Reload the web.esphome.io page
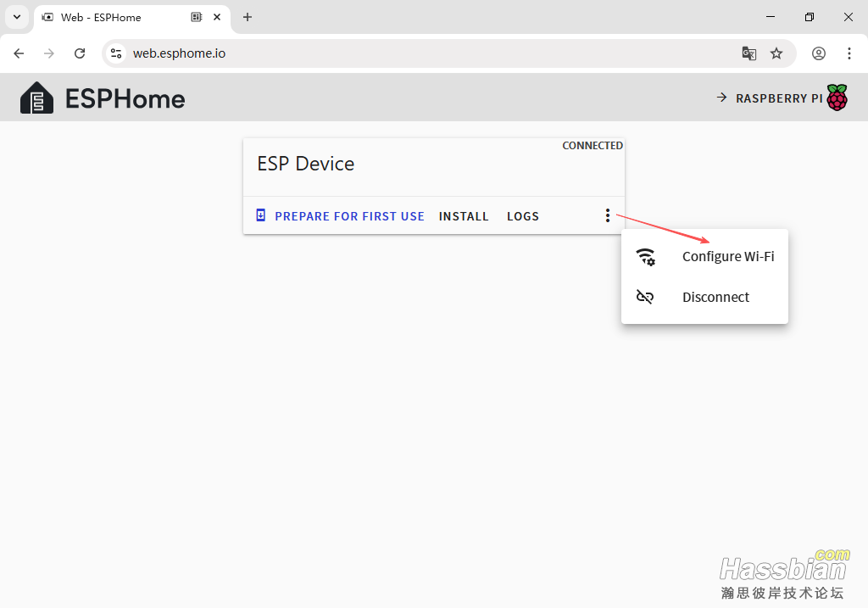 point(80,53)
